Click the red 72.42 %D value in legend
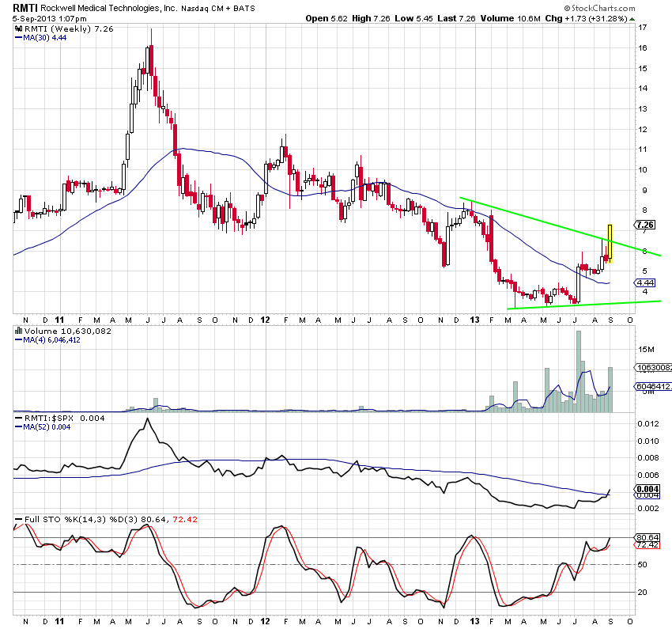 185,519
